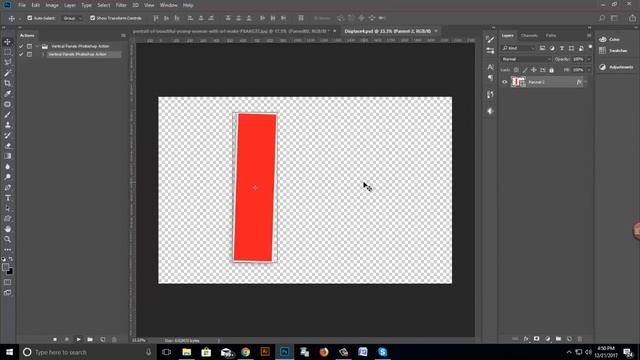
Task: Toggle visibility of Pannel 2 layer
Action: pyautogui.click(x=504, y=82)
